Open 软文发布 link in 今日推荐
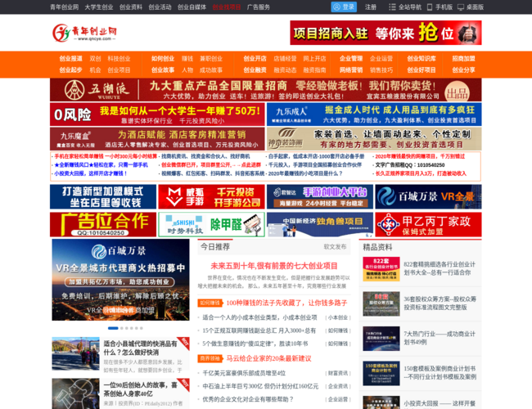The image size is (532, 409). (335, 246)
